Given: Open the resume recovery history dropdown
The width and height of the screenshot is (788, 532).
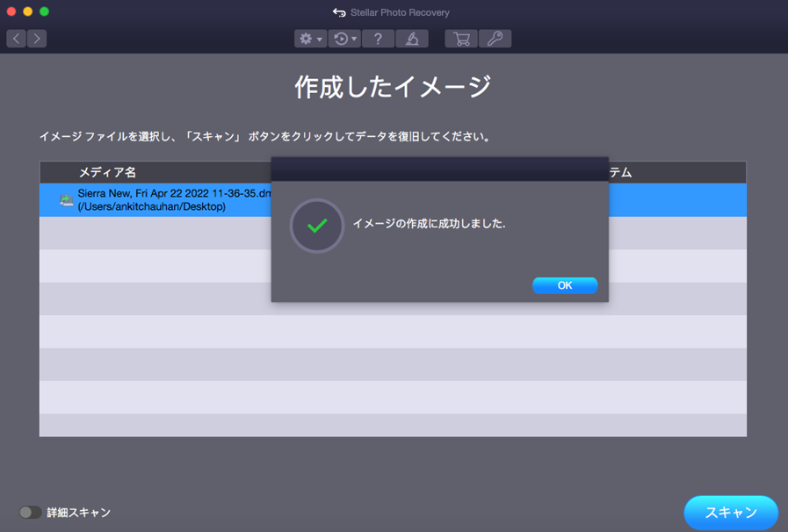Looking at the screenshot, I should (344, 39).
